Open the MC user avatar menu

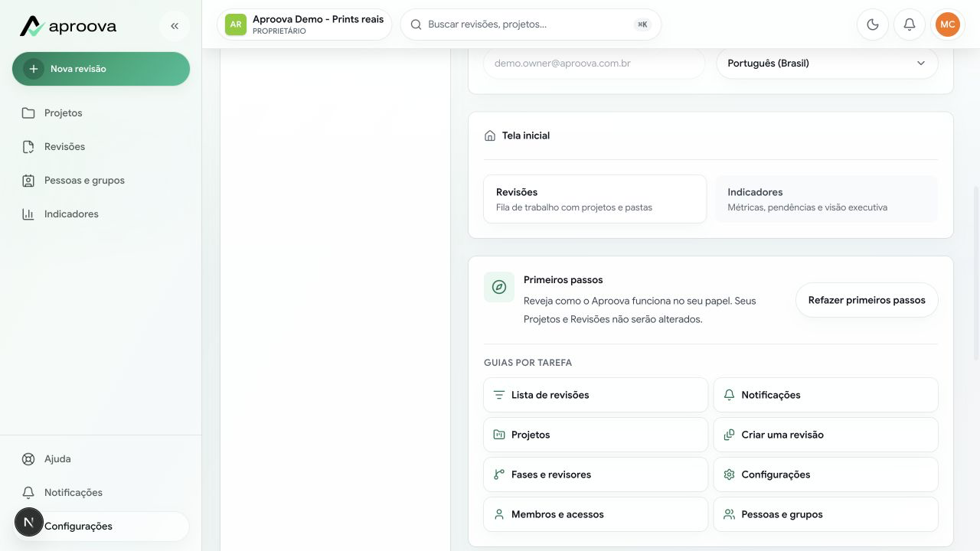click(948, 24)
